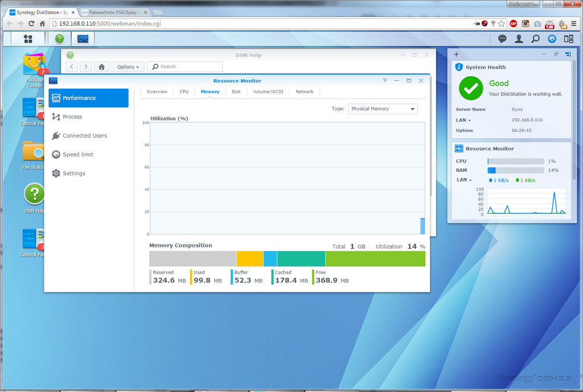Open Settings in Resource Monitor sidebar

pos(88,174)
